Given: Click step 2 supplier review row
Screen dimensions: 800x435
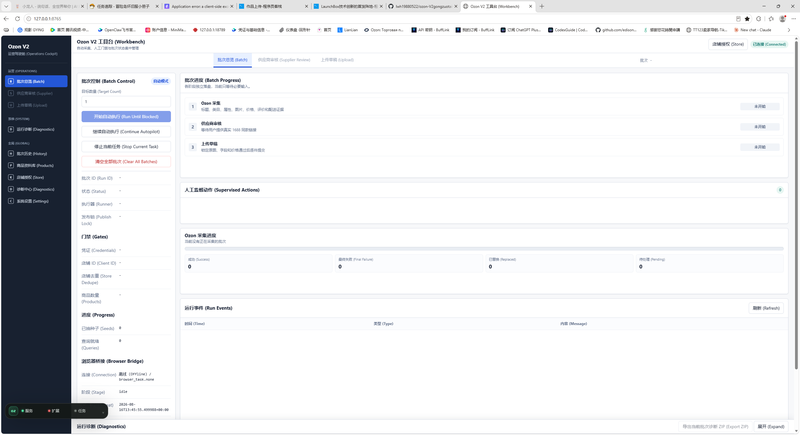Looking at the screenshot, I should (484, 126).
